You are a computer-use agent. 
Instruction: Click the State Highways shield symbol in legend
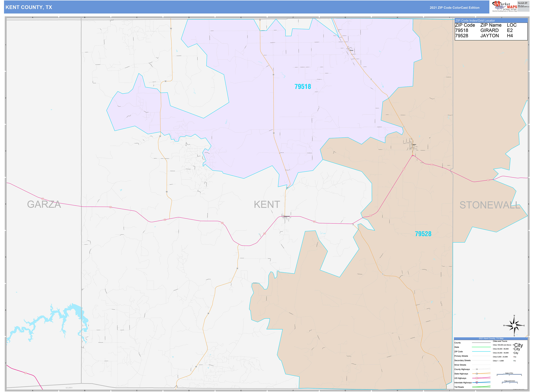tap(477, 374)
